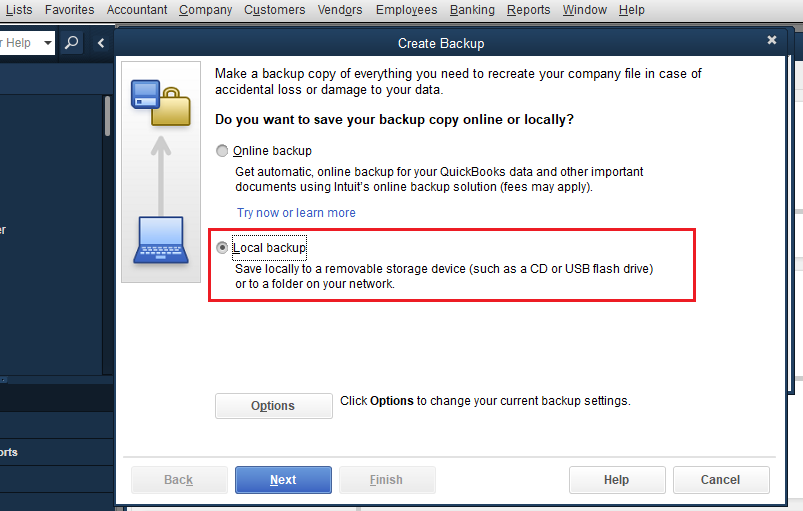Viewport: 803px width, 511px height.
Task: Click the Back button
Action: click(x=179, y=480)
